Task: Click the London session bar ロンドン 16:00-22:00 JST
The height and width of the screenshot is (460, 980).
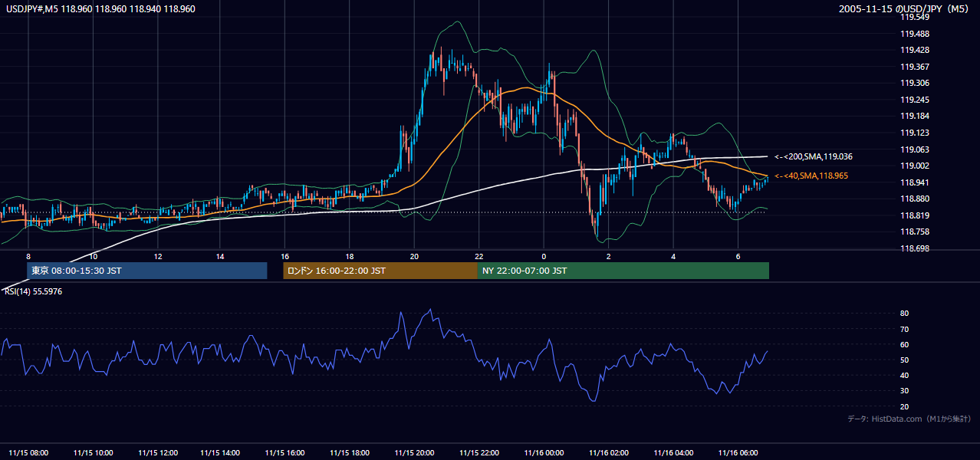Action: click(380, 271)
